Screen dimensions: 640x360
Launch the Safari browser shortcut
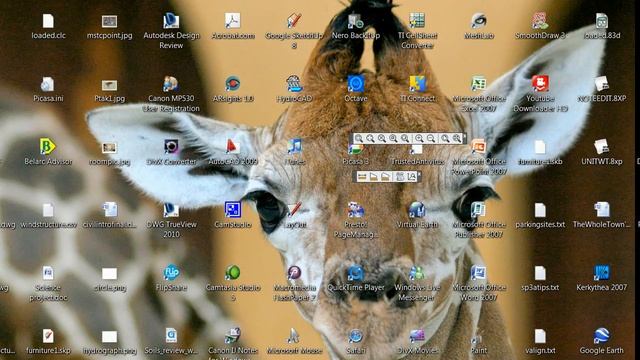(356, 336)
